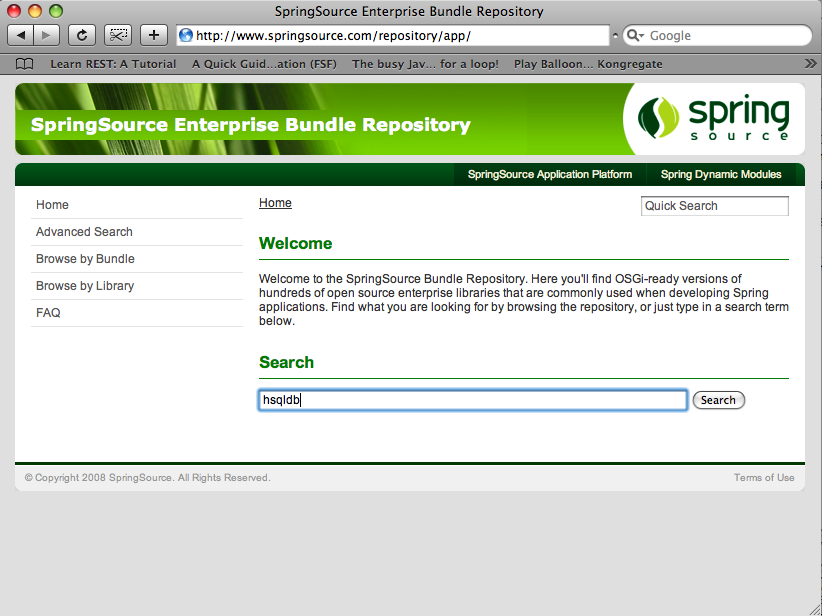
Task: Open the Google search magnifier dropdown
Action: point(635,36)
